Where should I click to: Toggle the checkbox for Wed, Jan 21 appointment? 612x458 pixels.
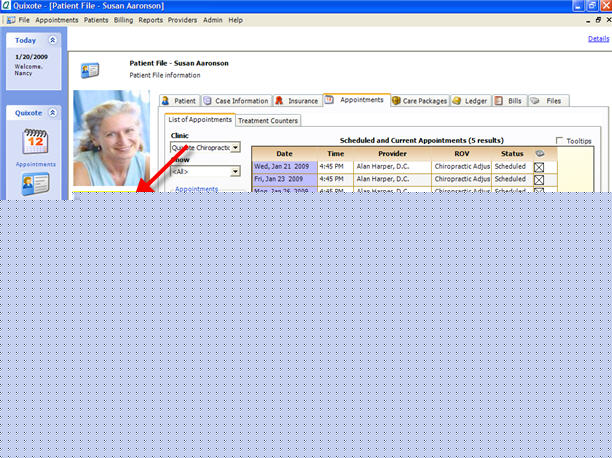point(539,167)
